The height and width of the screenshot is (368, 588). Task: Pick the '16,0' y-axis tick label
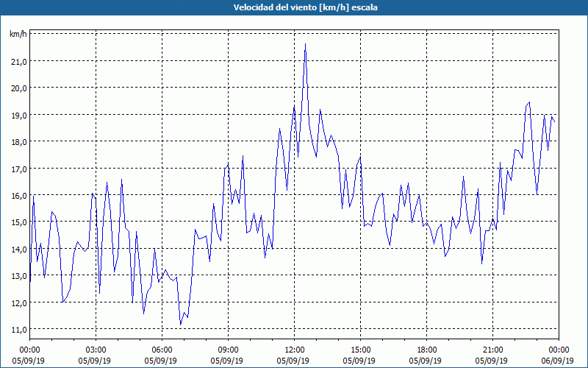20,196
